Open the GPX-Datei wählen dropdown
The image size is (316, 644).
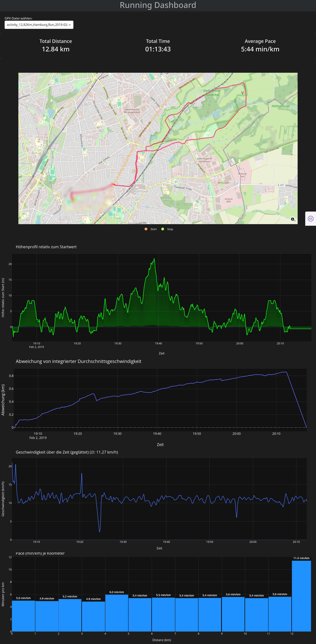click(x=38, y=25)
